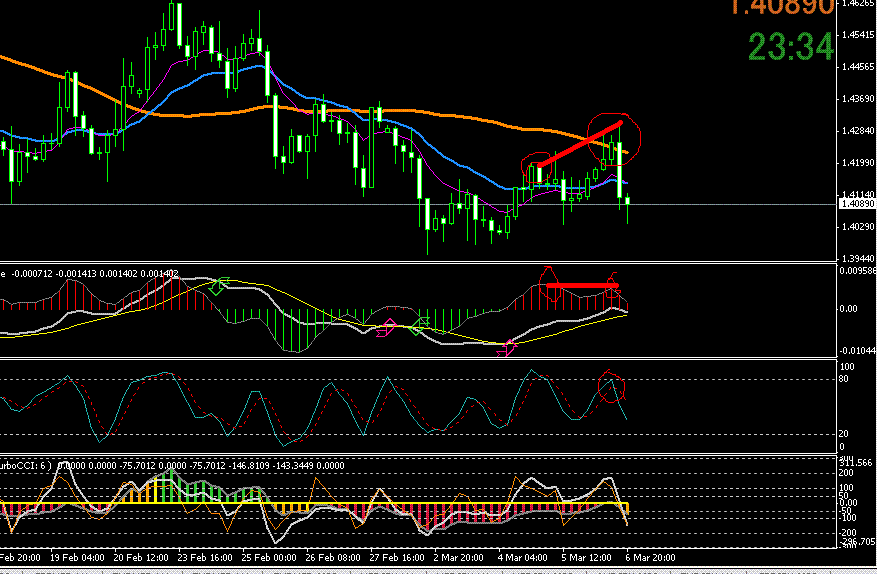Click the 1.45415 price axis label

(x=858, y=35)
